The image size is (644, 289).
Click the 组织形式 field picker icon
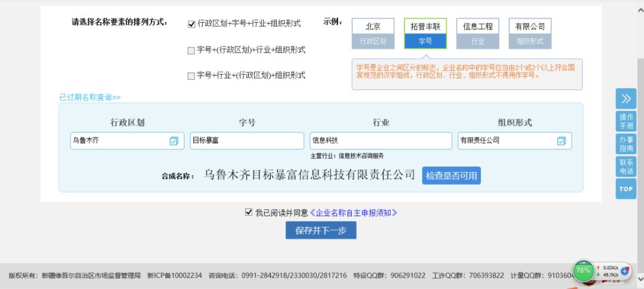click(561, 141)
